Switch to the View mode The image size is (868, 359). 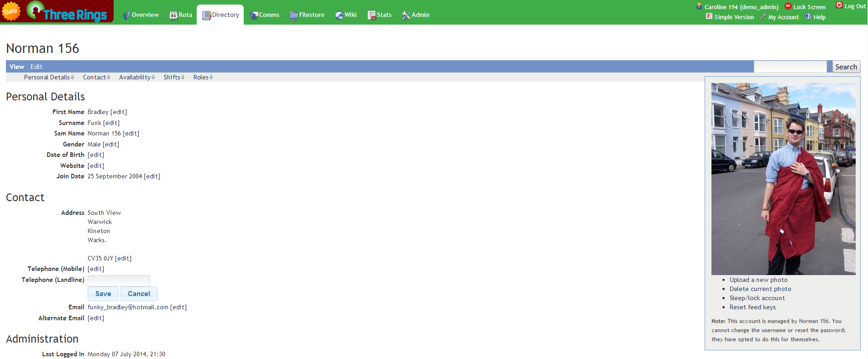pyautogui.click(x=17, y=67)
